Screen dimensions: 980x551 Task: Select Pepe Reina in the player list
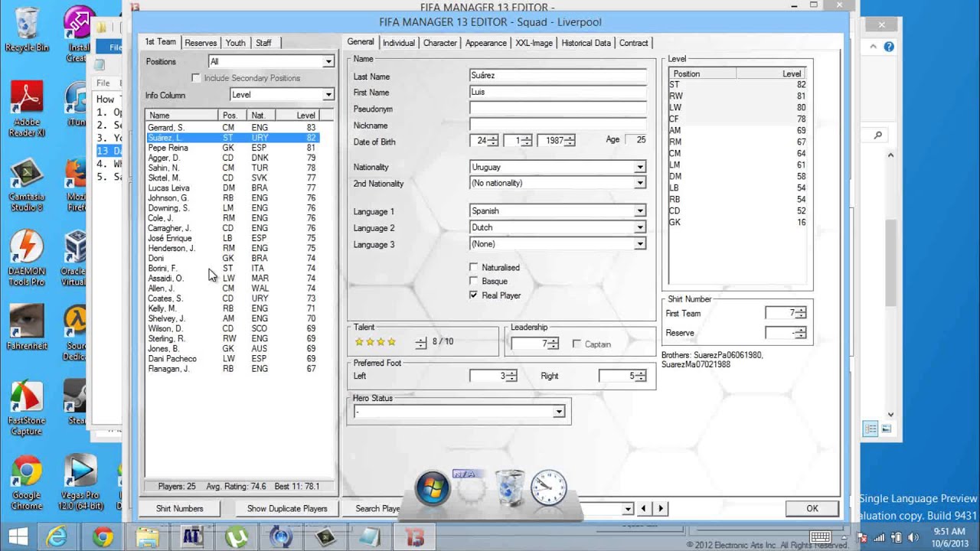coord(233,148)
